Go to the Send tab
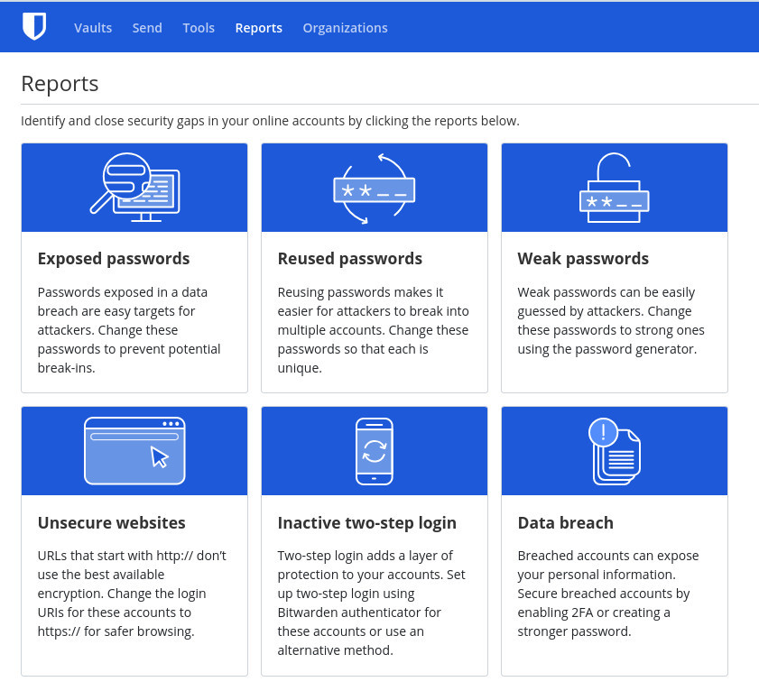This screenshot has height=700, width=759. point(147,28)
